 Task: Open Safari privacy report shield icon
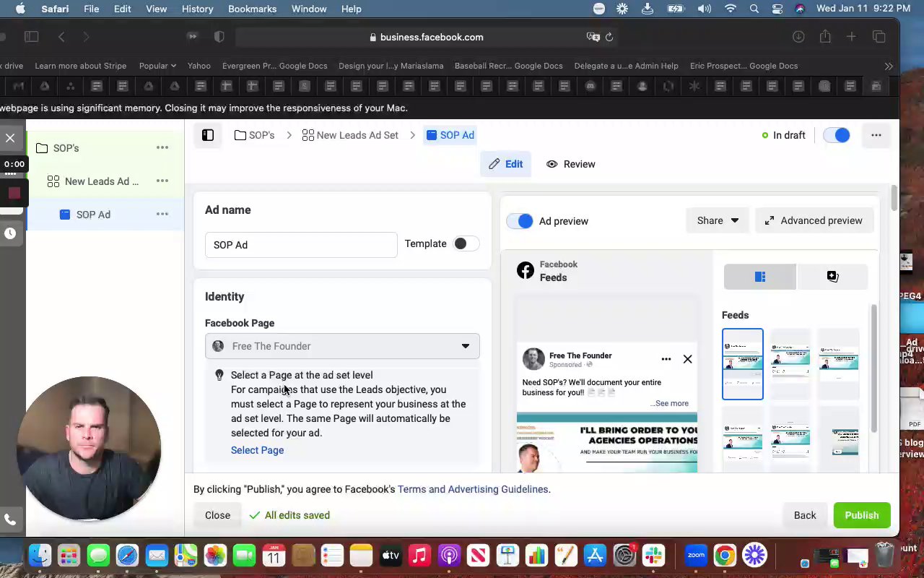(x=219, y=37)
